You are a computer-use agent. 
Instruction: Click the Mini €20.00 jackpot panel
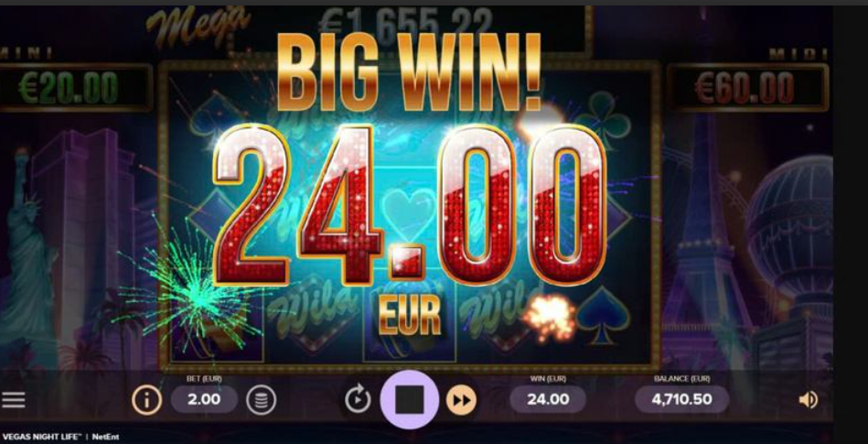click(75, 88)
